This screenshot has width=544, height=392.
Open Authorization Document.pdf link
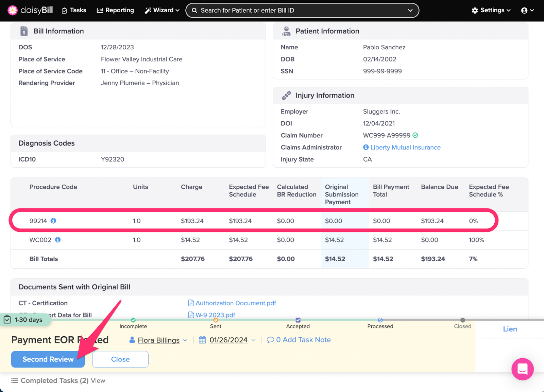click(x=235, y=303)
